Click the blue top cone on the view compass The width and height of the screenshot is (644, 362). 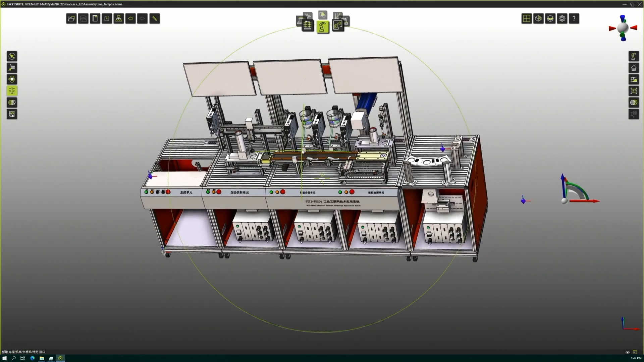tap(623, 18)
